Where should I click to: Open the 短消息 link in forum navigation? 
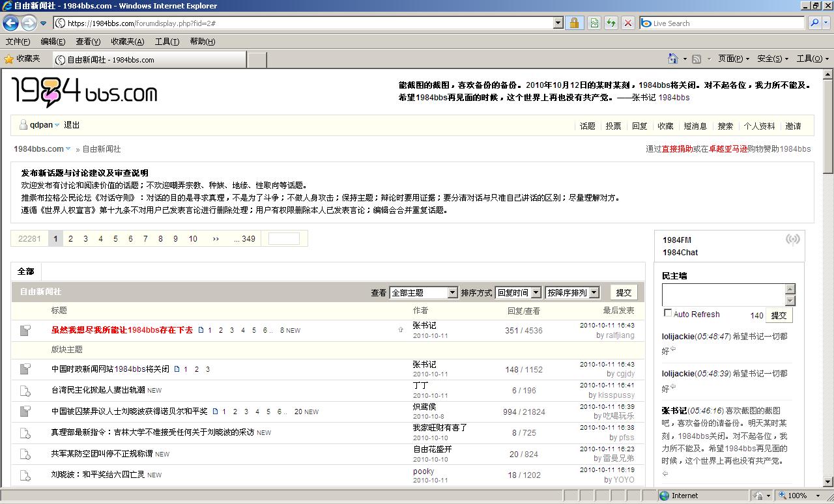coord(695,126)
